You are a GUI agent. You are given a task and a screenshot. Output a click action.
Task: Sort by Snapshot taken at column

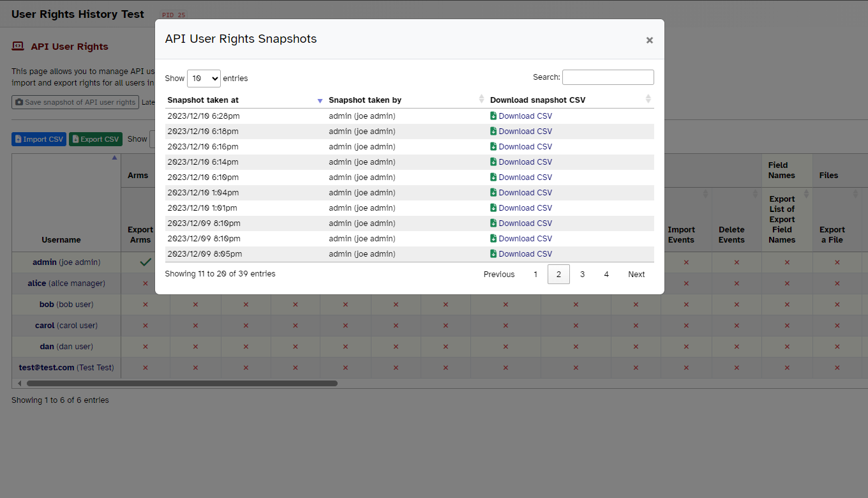[x=245, y=100]
